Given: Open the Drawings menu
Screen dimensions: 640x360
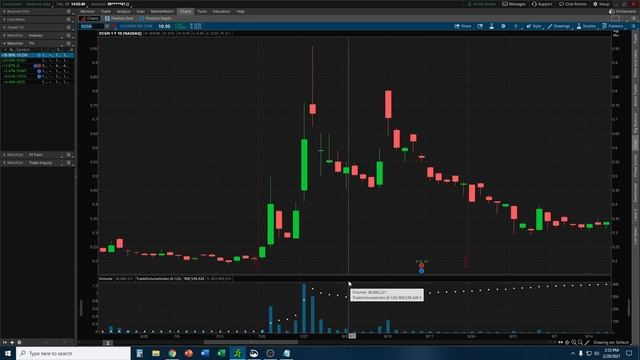Looking at the screenshot, I should pyautogui.click(x=559, y=26).
